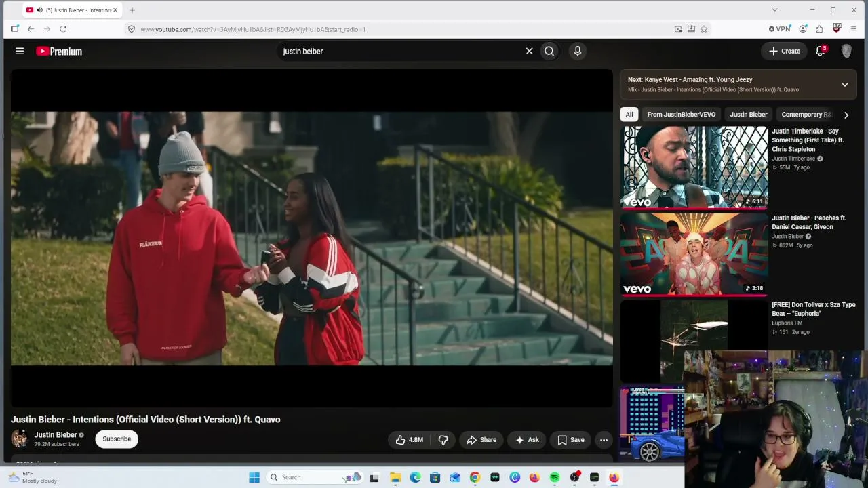Bookmark this page with the star

pos(704,29)
